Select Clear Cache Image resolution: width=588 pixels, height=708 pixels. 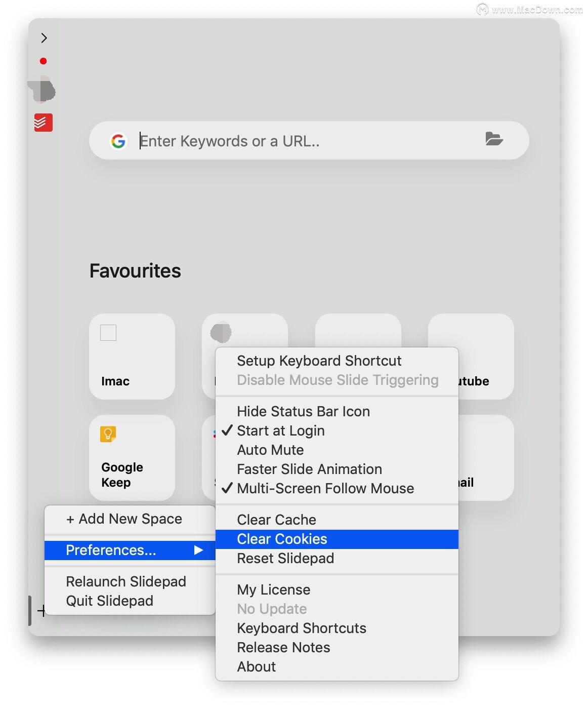pyautogui.click(x=337, y=520)
